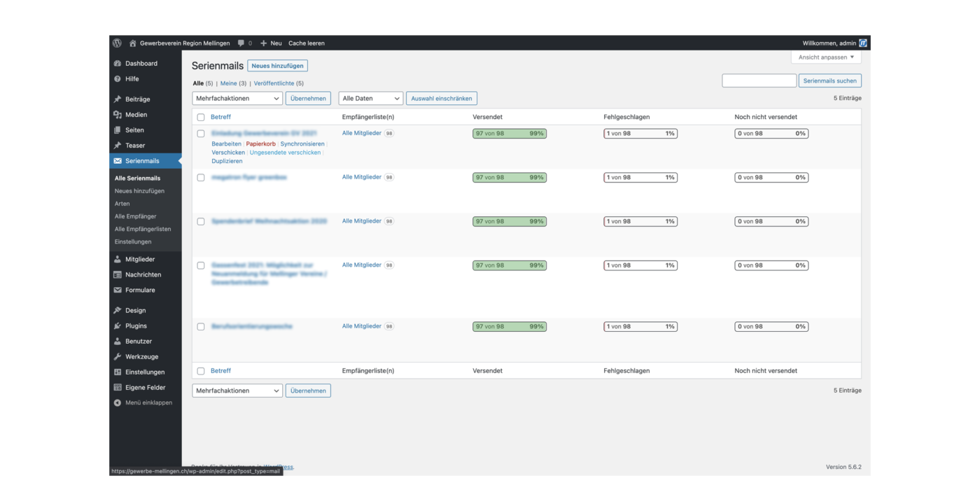This screenshot has width=980, height=490.
Task: Check the box for megatron flyer row
Action: (x=201, y=178)
